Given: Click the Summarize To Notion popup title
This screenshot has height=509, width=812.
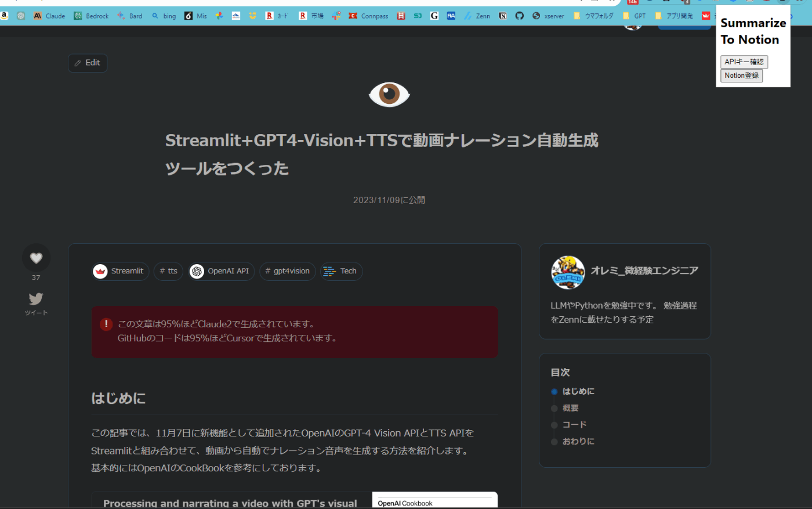Looking at the screenshot, I should [x=753, y=31].
